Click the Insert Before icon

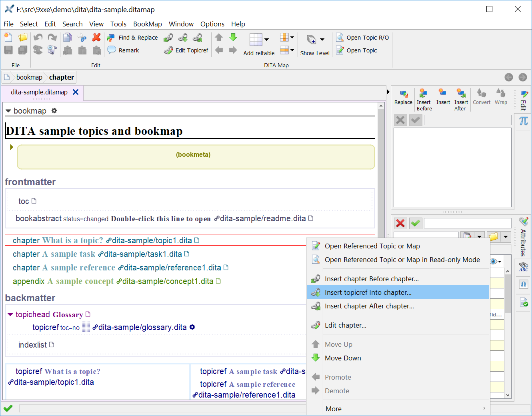click(x=424, y=96)
